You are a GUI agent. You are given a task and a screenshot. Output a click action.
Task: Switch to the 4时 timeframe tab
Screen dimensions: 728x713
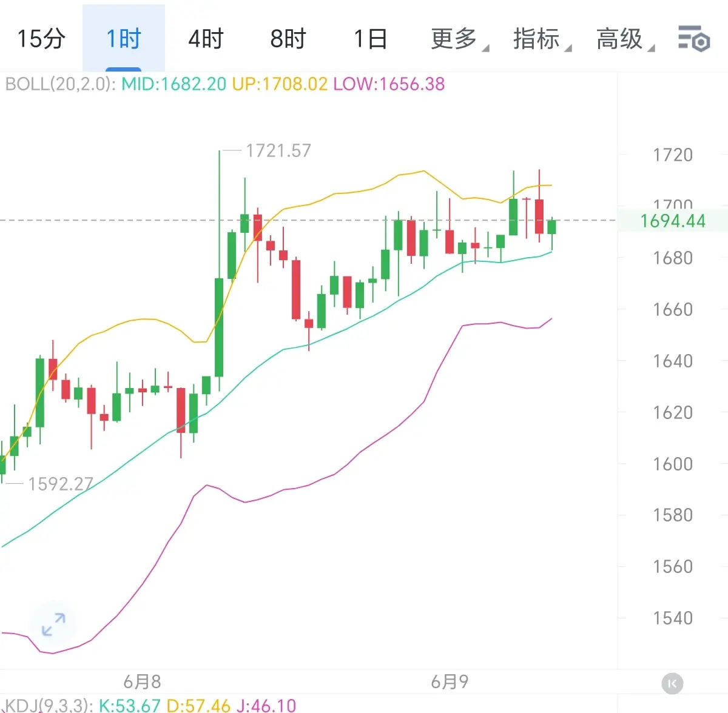pos(206,39)
